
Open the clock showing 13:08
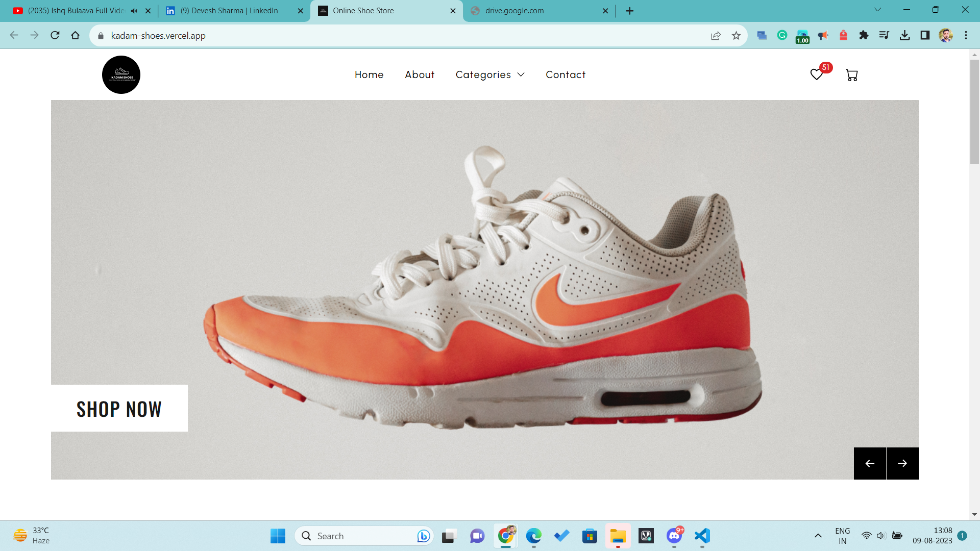pyautogui.click(x=932, y=536)
